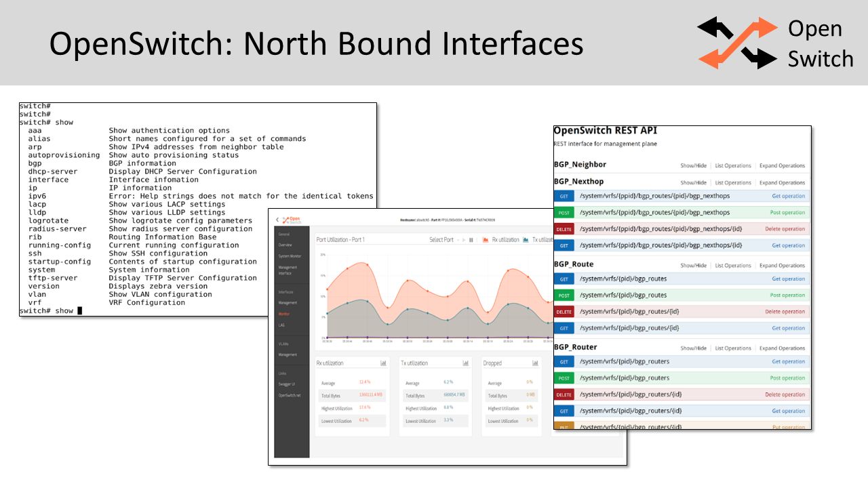The image size is (868, 488).
Task: Click the back chevron in the web UI header
Action: pyautogui.click(x=277, y=220)
